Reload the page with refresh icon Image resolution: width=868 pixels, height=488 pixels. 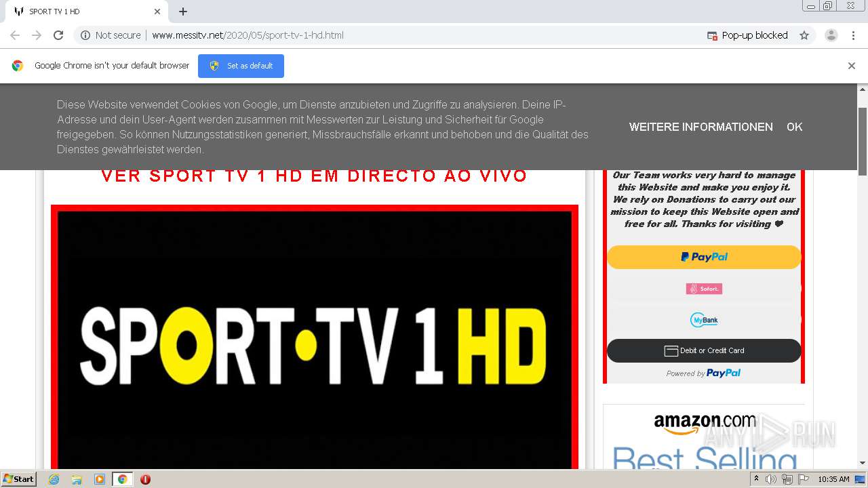[58, 35]
